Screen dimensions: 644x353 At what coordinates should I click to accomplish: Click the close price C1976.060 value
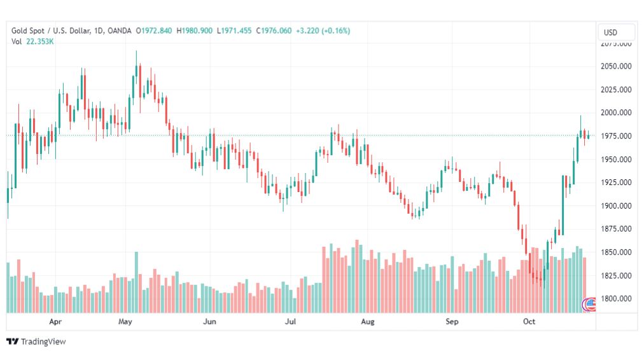(274, 31)
